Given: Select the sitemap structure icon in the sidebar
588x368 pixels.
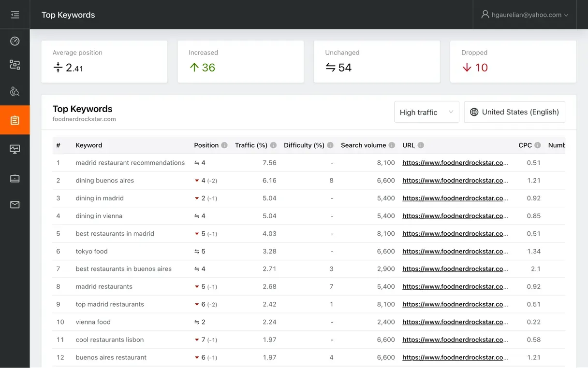Looking at the screenshot, I should pyautogui.click(x=15, y=65).
